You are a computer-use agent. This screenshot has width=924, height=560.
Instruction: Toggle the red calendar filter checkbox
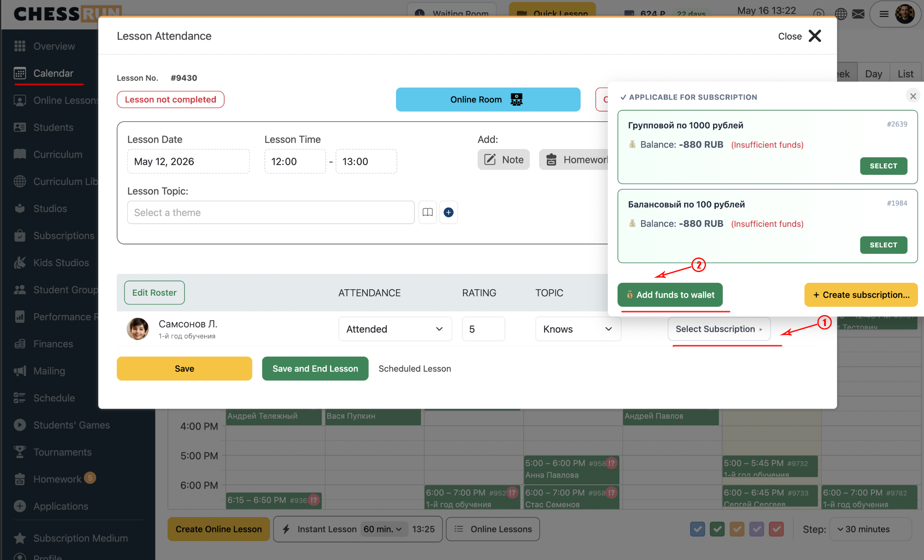click(776, 529)
